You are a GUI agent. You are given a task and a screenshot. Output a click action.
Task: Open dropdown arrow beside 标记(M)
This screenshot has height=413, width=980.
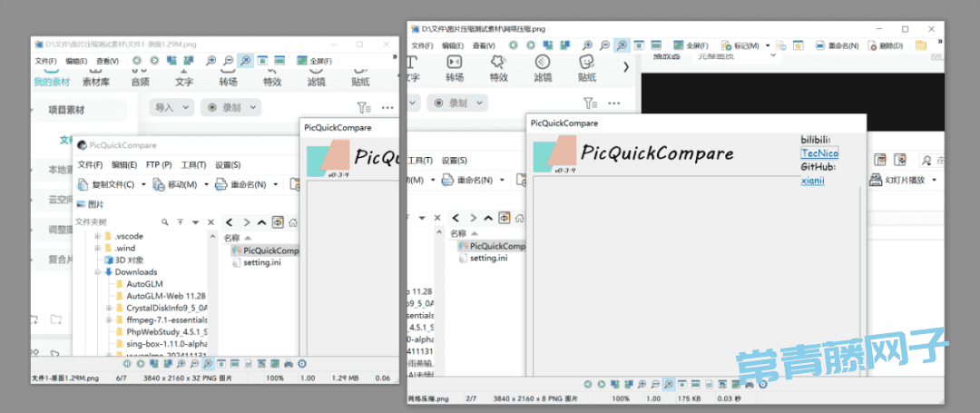[x=767, y=45]
